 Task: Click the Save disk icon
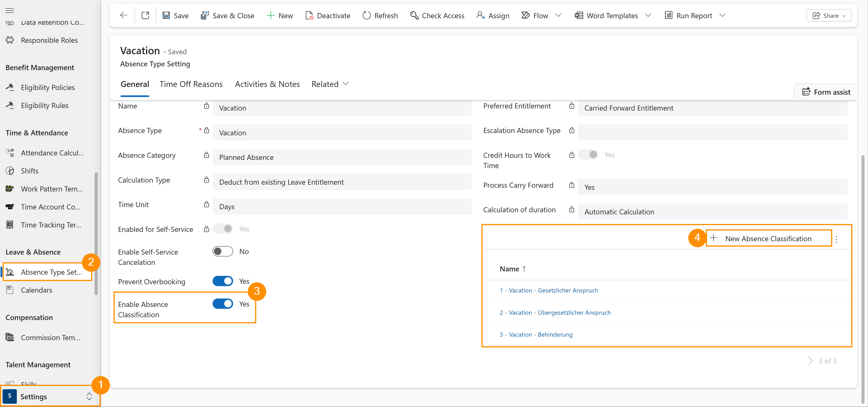pos(166,15)
